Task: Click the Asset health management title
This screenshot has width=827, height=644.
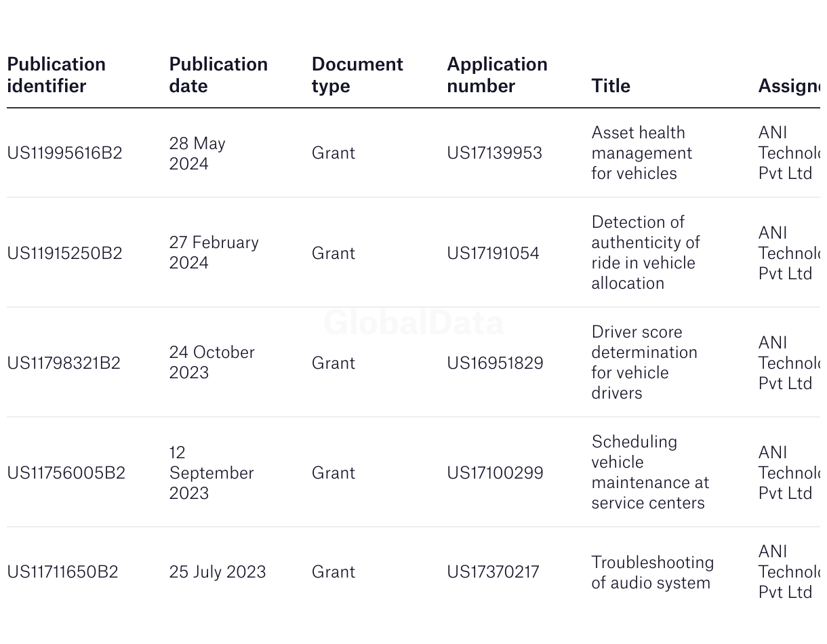Action: tap(642, 153)
